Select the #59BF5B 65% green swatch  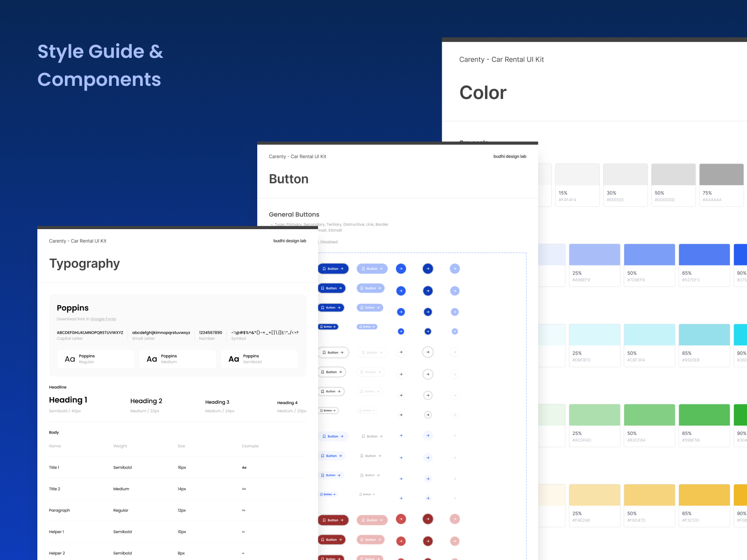click(x=704, y=426)
